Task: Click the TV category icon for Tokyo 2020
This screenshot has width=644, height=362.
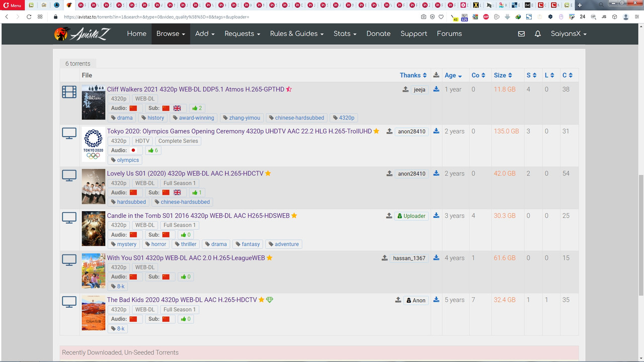Action: point(69,134)
